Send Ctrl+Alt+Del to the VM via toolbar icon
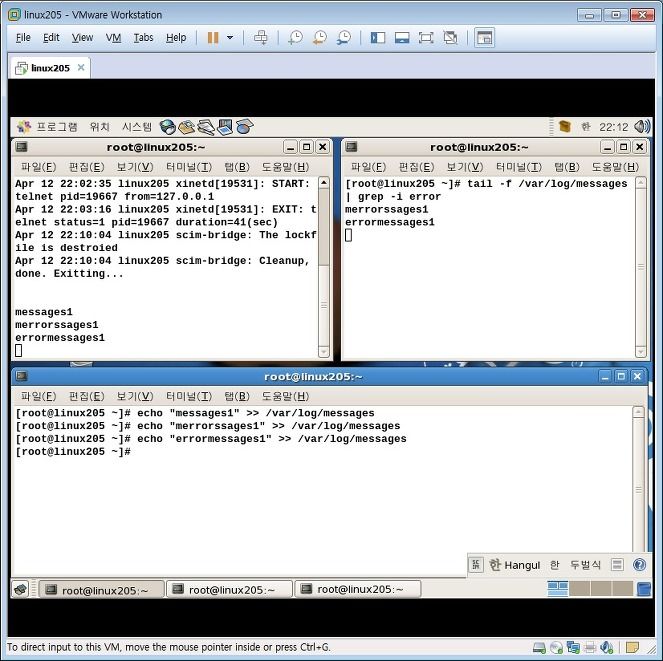Image resolution: width=663 pixels, height=661 pixels. point(260,38)
